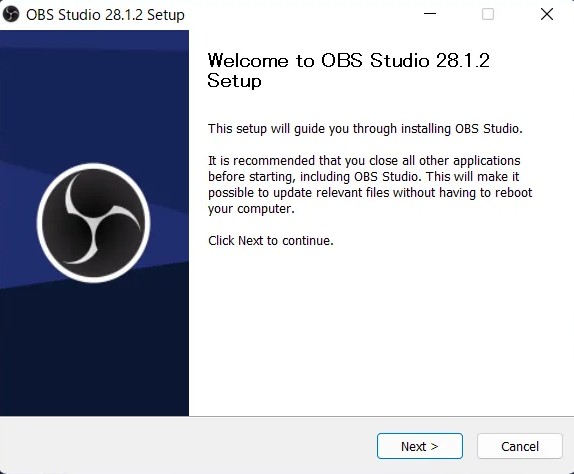
Task: Click the Welcome to OBS Studio 28.1.2 heading line
Action: [x=348, y=61]
